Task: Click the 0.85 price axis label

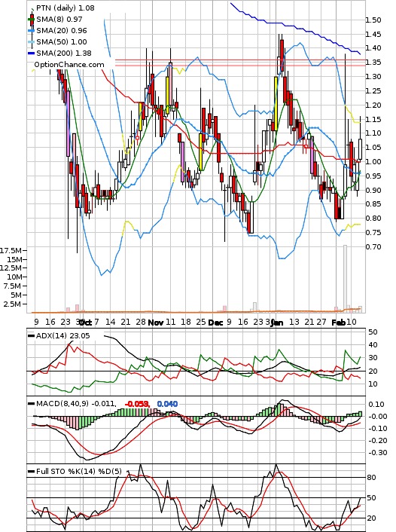Action: (x=373, y=204)
